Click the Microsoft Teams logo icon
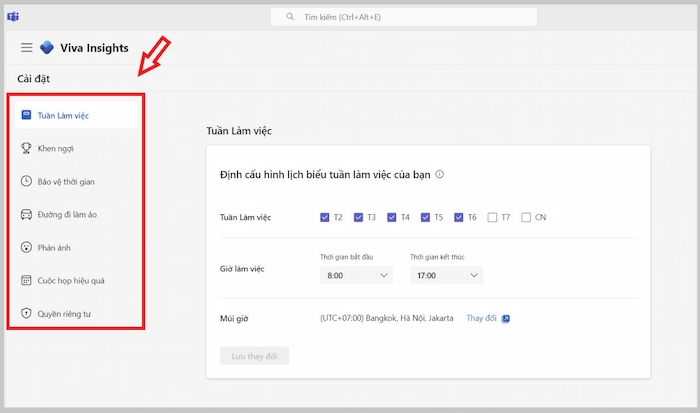Image resolution: width=700 pixels, height=413 pixels. [13, 17]
